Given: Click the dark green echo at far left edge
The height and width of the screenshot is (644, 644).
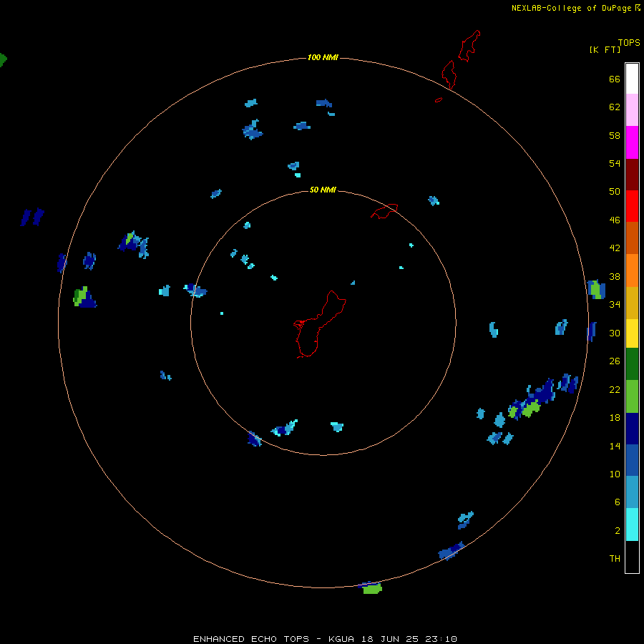Looking at the screenshot, I should pyautogui.click(x=3, y=60).
